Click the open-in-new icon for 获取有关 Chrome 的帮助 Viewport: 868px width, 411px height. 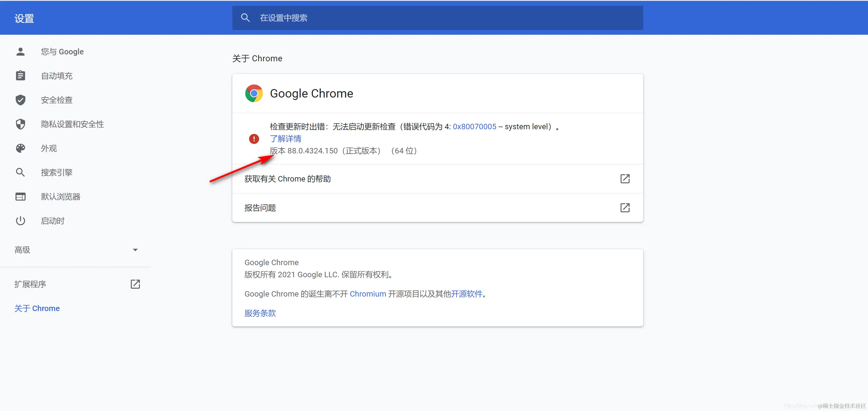tap(625, 178)
